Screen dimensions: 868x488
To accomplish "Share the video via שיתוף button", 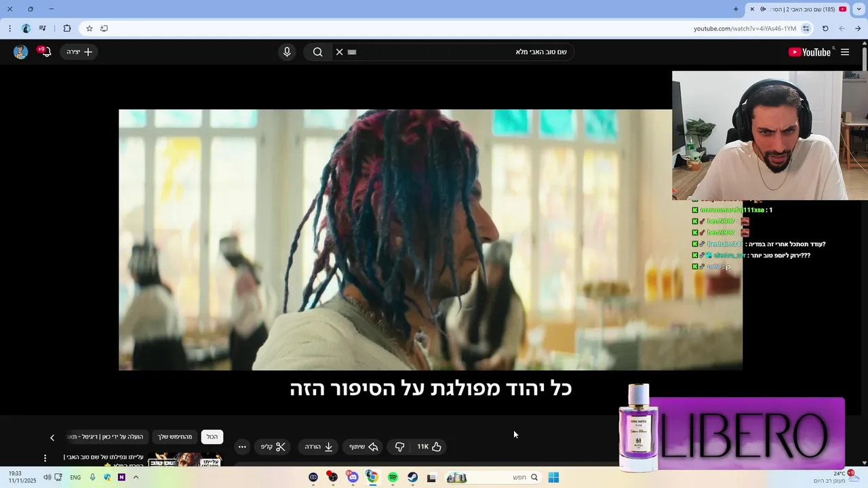I will [x=363, y=447].
